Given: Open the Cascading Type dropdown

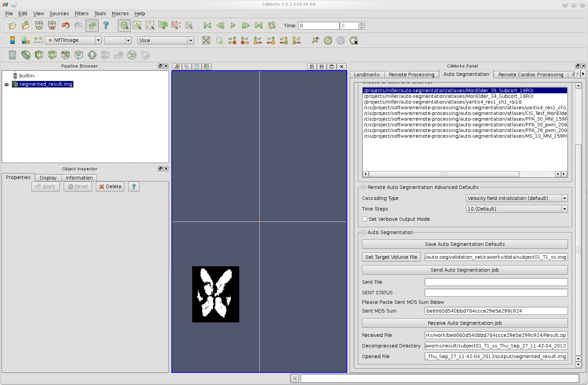Looking at the screenshot, I should pos(516,198).
